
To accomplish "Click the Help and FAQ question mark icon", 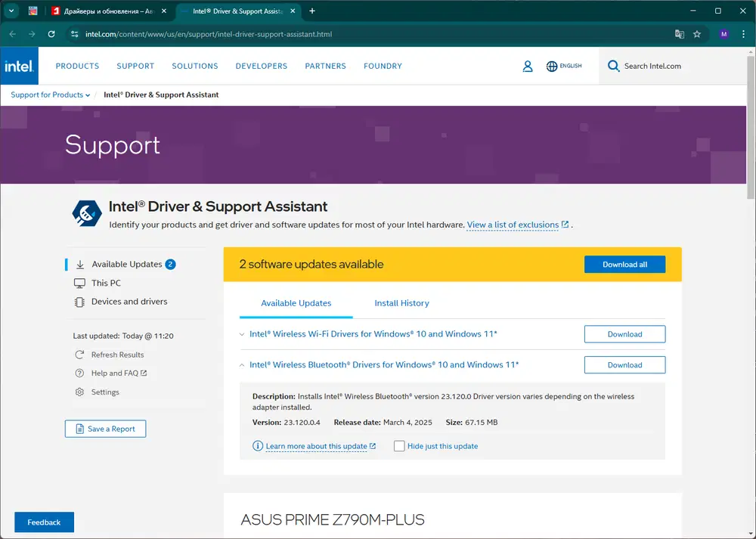I will [x=79, y=373].
